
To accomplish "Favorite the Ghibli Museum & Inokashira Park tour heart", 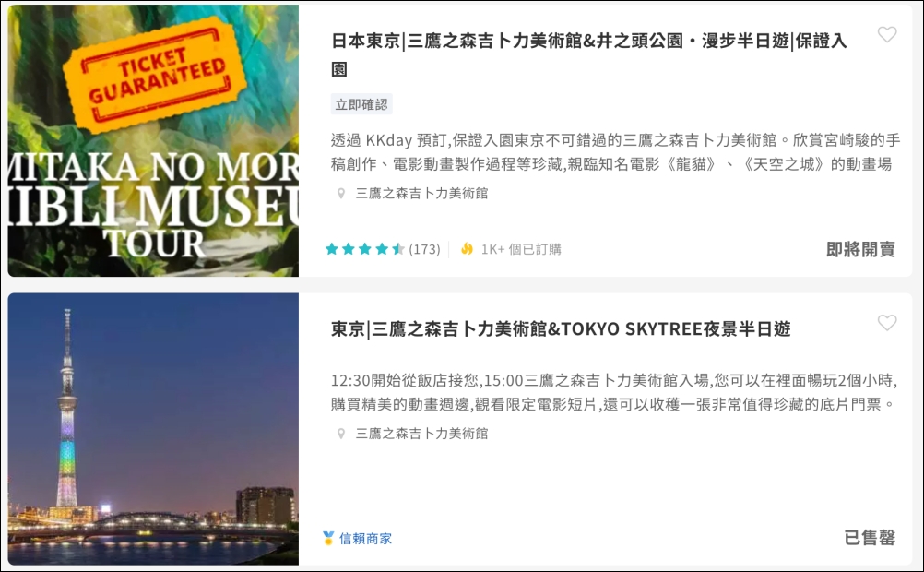I will pyautogui.click(x=887, y=35).
